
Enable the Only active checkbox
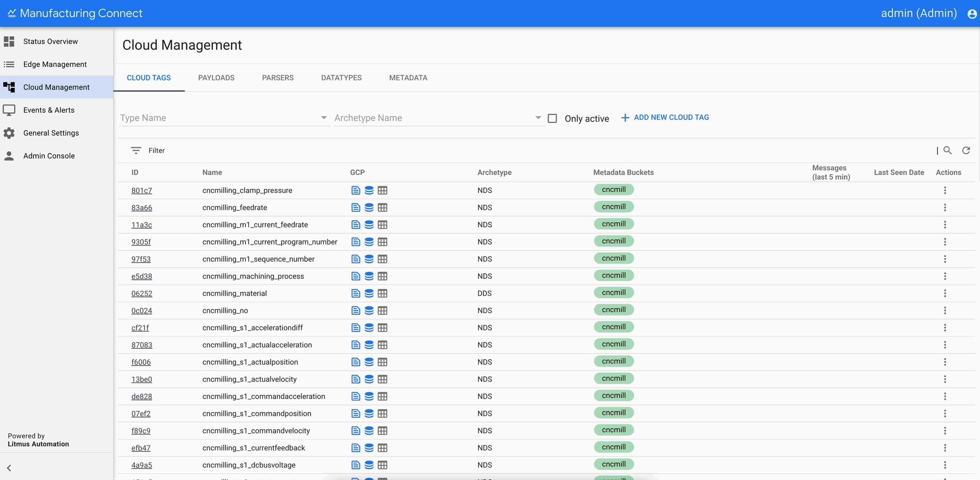[x=552, y=118]
